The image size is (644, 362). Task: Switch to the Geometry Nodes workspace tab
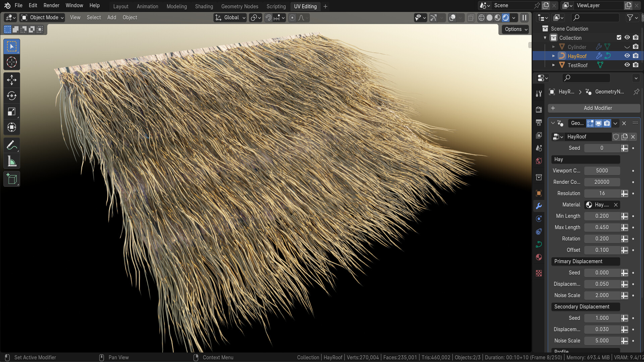[x=239, y=6]
